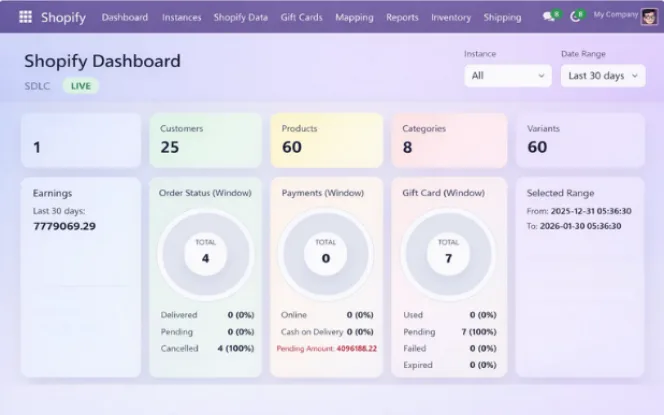Click the Selected Range heading
This screenshot has height=415, width=664.
(x=560, y=193)
